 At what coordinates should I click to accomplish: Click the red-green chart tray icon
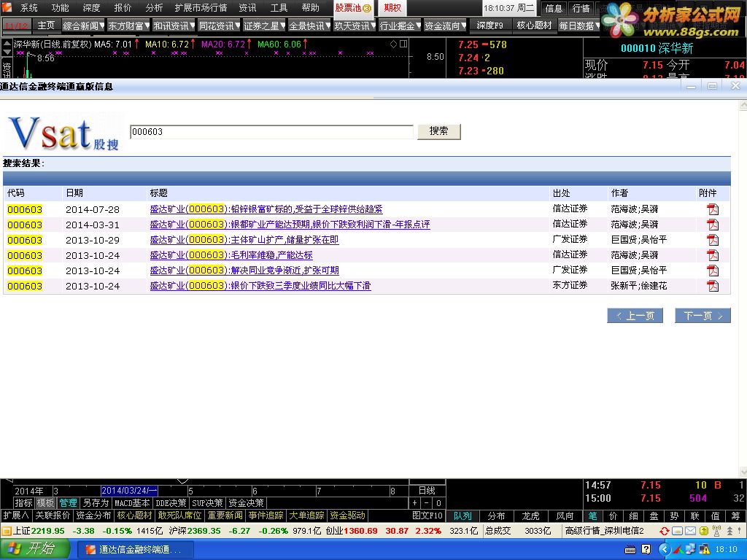[x=678, y=550]
